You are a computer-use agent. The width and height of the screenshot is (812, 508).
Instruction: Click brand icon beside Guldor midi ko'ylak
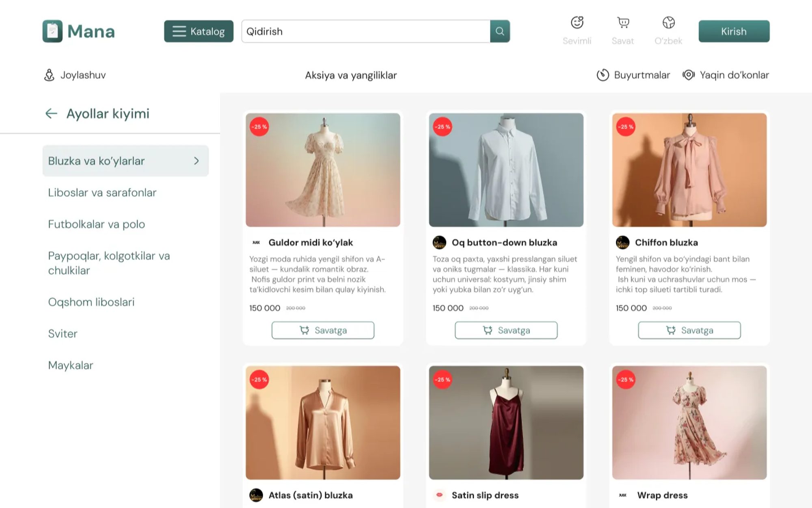click(x=256, y=243)
